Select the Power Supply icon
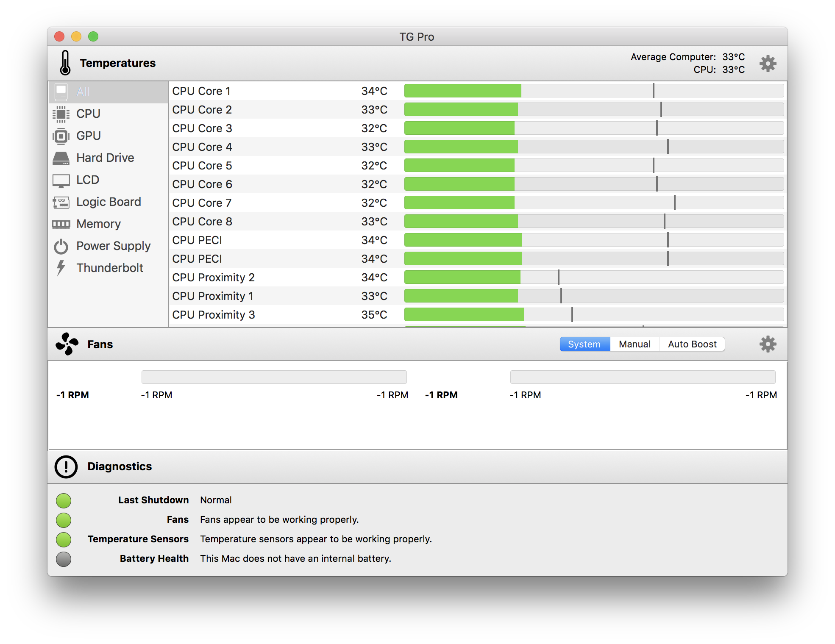This screenshot has width=835, height=644. click(61, 246)
